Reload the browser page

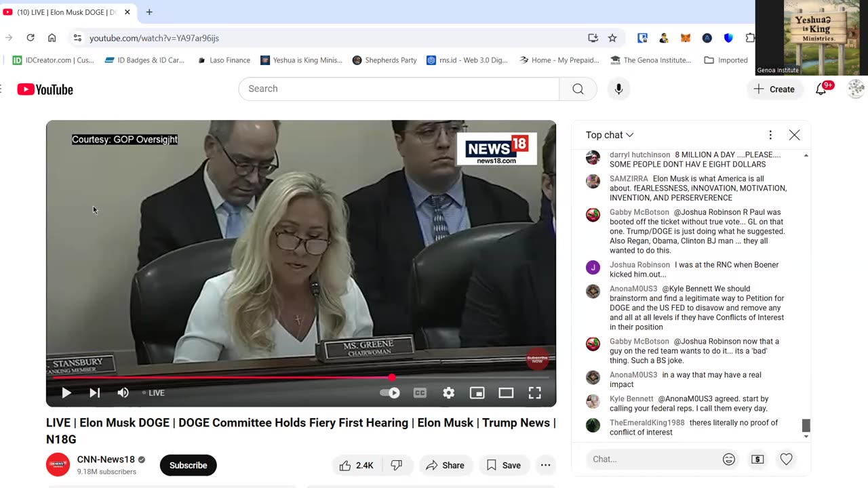click(x=31, y=38)
